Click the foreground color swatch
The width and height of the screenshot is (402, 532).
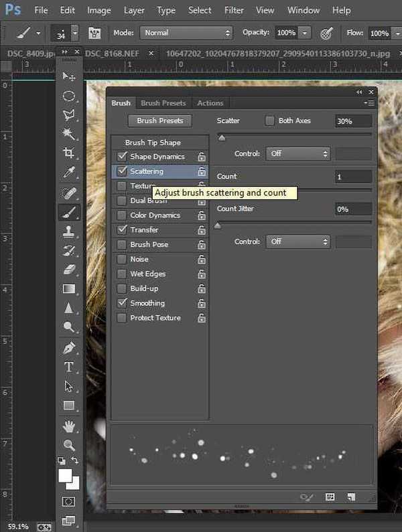(65, 475)
